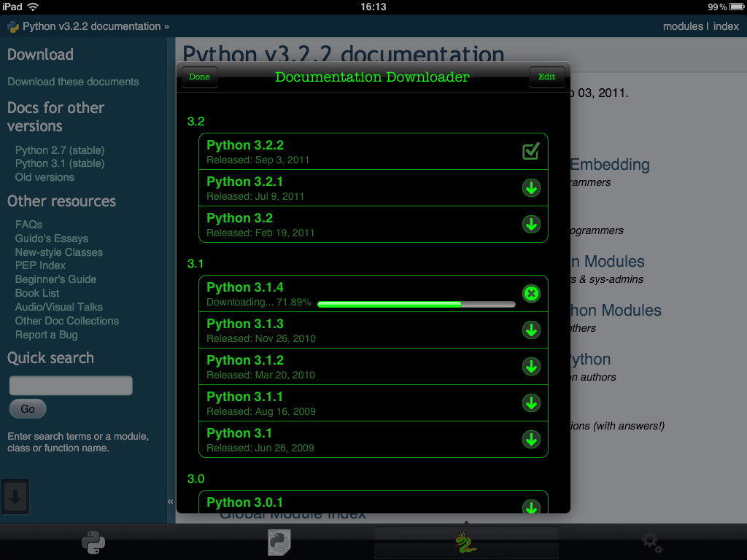Click the Go search button

(28, 409)
